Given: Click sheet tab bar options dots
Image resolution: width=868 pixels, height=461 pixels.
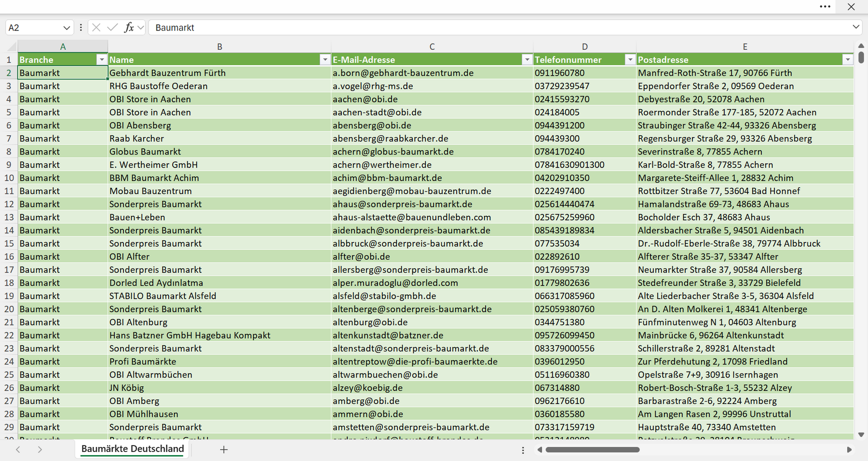Looking at the screenshot, I should coord(523,450).
